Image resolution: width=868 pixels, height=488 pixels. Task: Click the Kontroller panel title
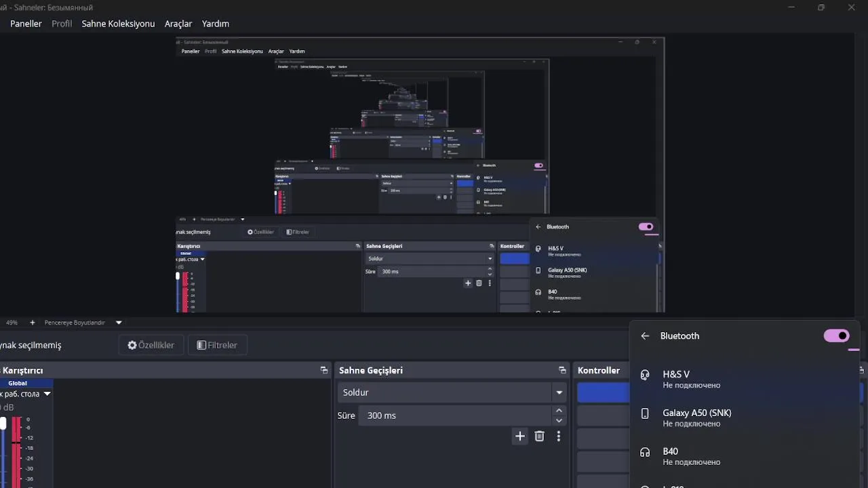(x=599, y=371)
